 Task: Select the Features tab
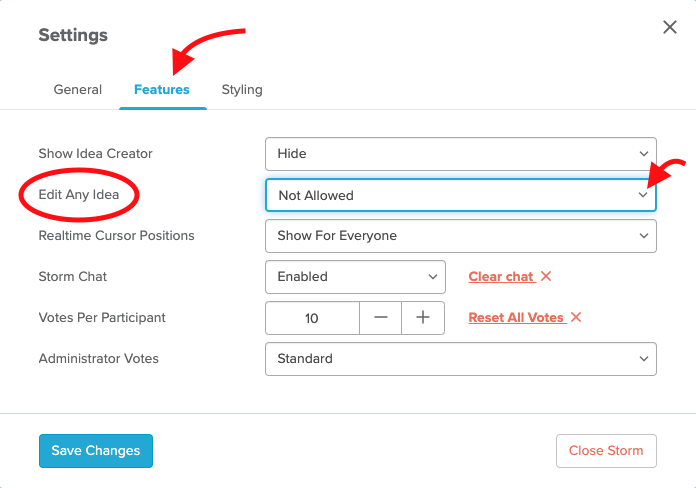tap(162, 90)
